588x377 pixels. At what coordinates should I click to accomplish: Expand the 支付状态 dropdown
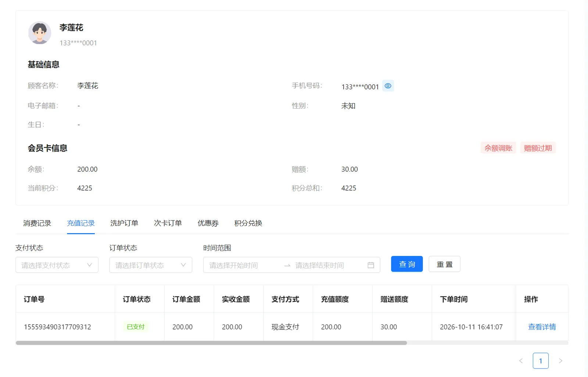(57, 265)
